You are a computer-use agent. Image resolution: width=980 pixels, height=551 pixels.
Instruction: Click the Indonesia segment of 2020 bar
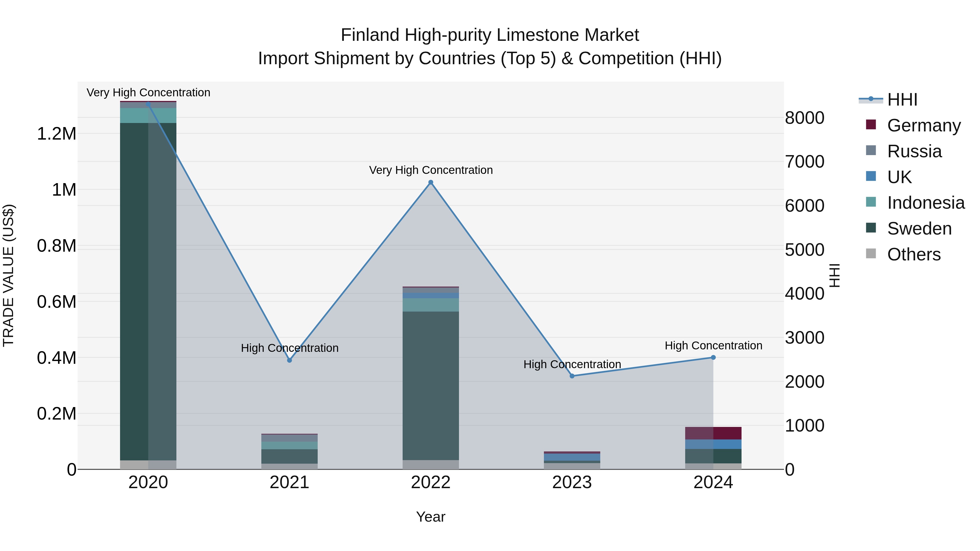148,116
